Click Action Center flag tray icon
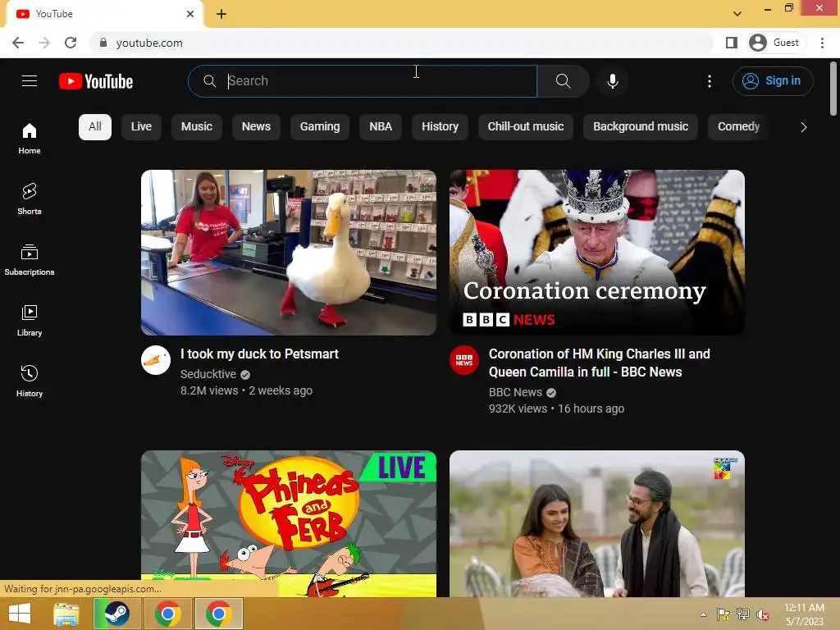Viewport: 840px width, 630px height. [723, 614]
